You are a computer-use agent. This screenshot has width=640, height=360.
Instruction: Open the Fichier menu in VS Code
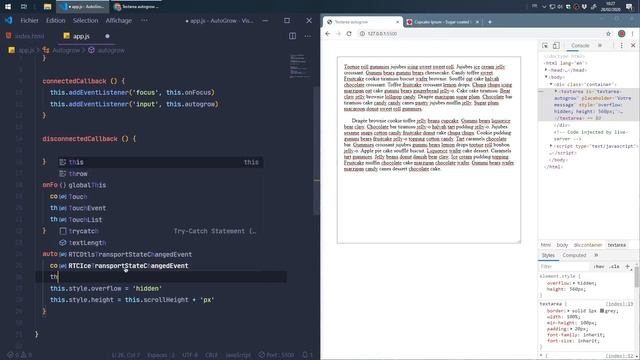pyautogui.click(x=29, y=20)
